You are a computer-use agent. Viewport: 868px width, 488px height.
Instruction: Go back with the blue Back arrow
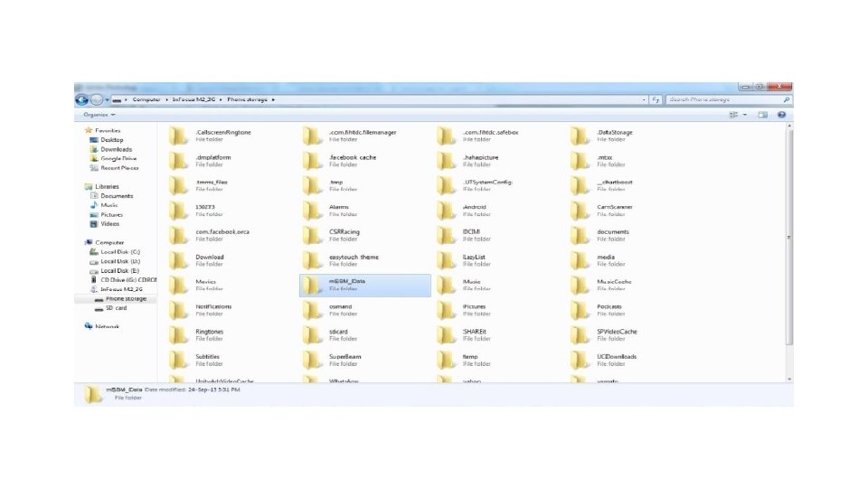click(82, 99)
